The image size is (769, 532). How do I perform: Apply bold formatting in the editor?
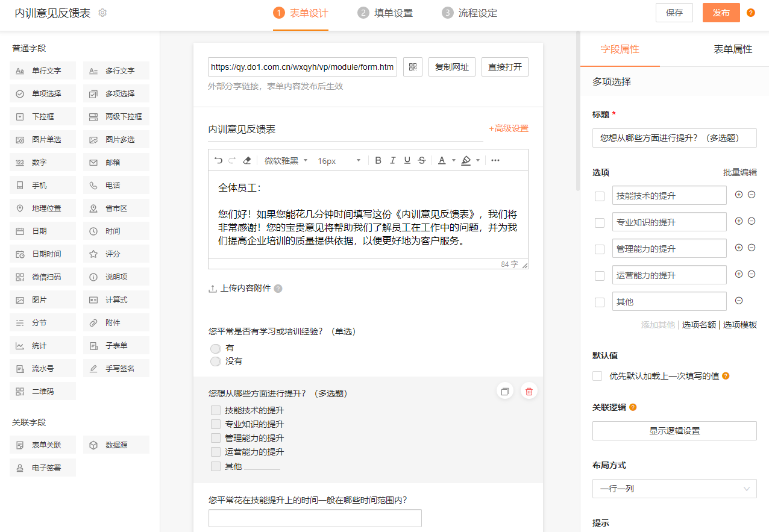click(x=378, y=160)
